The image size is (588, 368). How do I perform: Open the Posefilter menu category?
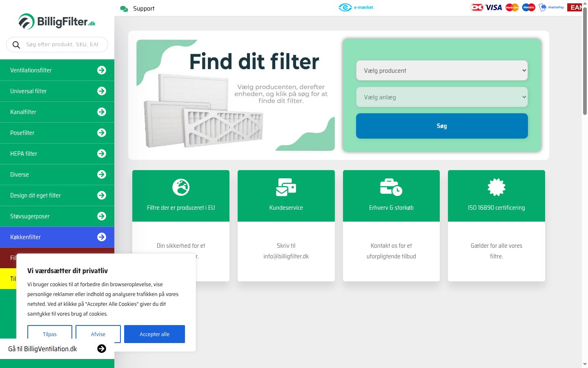(x=57, y=133)
